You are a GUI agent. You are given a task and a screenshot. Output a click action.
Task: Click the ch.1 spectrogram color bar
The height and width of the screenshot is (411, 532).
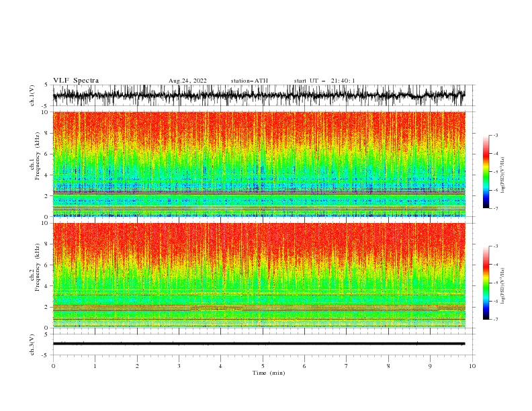coord(486,172)
